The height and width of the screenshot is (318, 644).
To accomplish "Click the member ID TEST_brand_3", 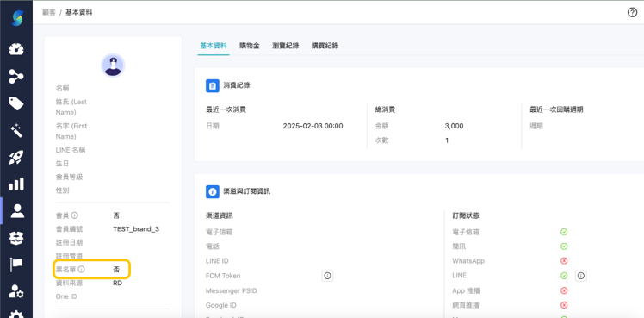I will click(136, 229).
